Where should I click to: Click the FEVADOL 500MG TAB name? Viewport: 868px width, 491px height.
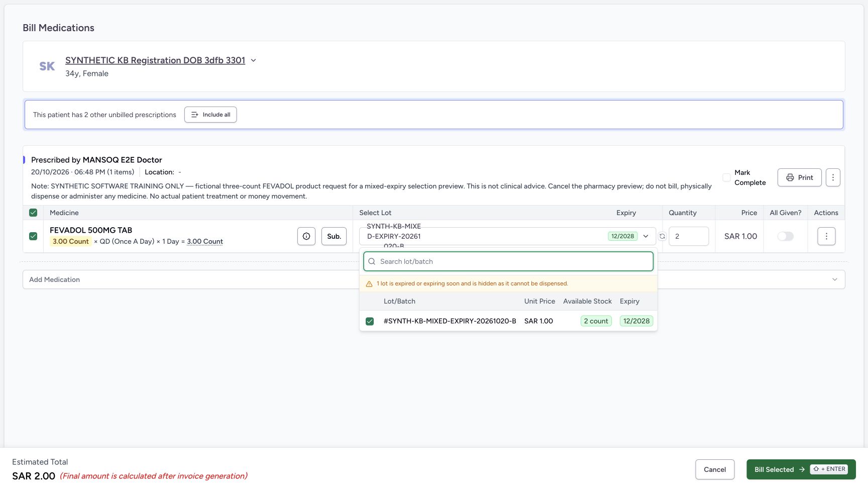coord(91,230)
